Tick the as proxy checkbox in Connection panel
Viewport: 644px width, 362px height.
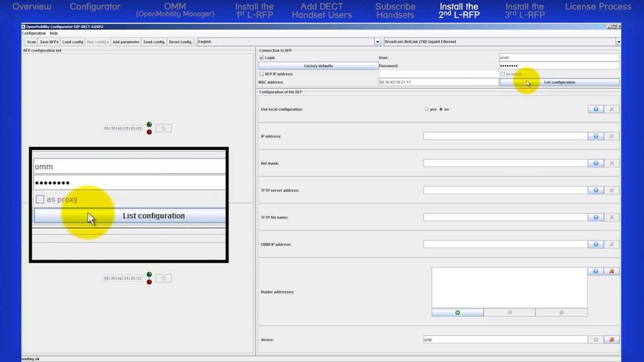[503, 74]
